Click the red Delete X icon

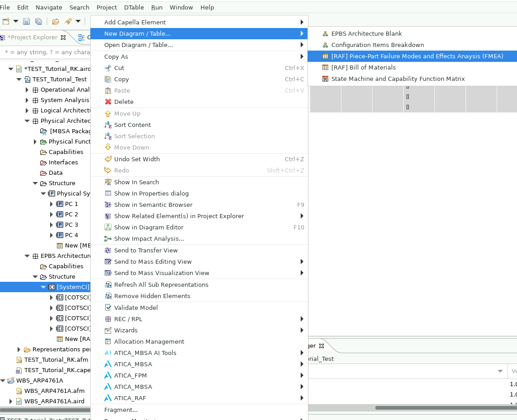108,102
